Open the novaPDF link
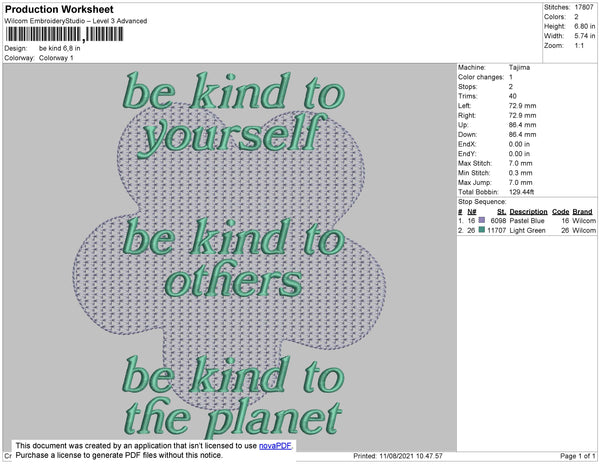This screenshot has width=600, height=464. pos(275,446)
